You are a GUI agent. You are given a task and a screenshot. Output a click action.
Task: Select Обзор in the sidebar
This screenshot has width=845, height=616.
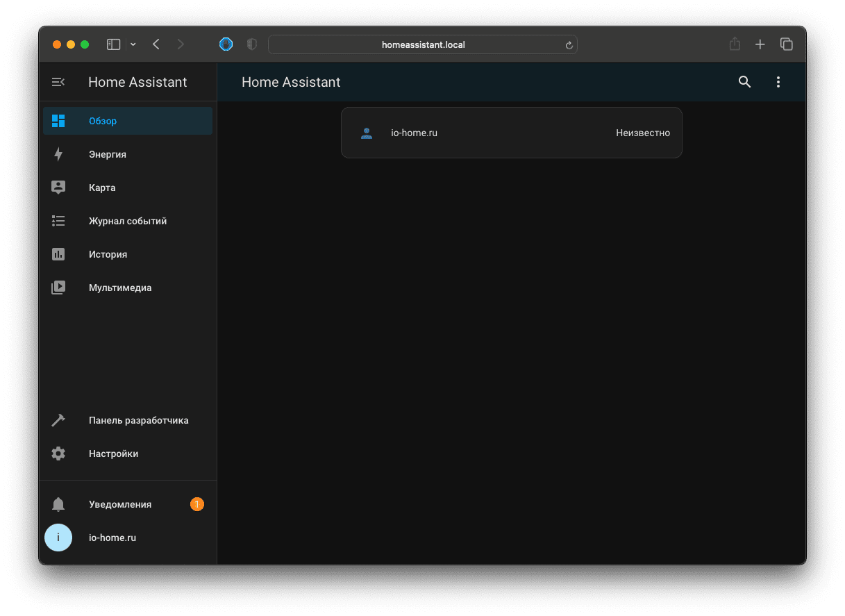[x=128, y=121]
